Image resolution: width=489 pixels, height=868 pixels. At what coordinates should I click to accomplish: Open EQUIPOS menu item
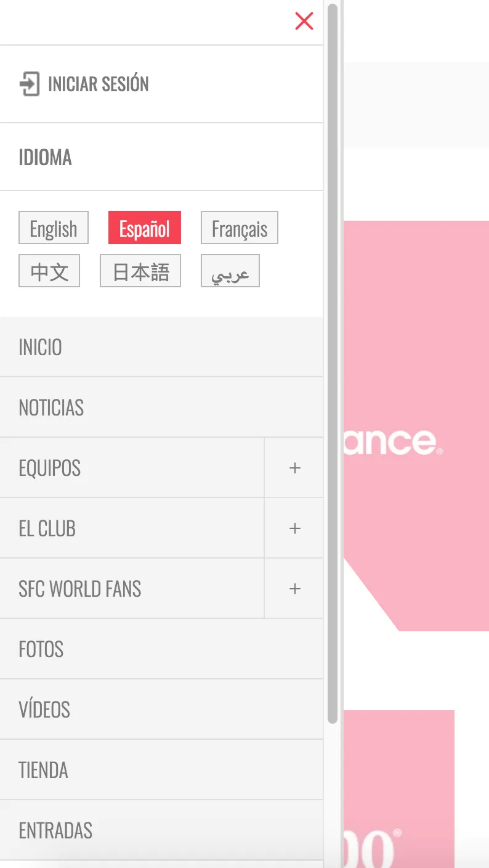click(x=132, y=468)
